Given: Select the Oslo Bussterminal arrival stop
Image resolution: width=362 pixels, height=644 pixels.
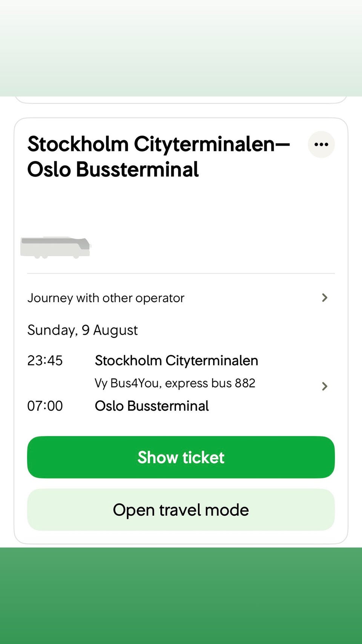Looking at the screenshot, I should point(152,406).
